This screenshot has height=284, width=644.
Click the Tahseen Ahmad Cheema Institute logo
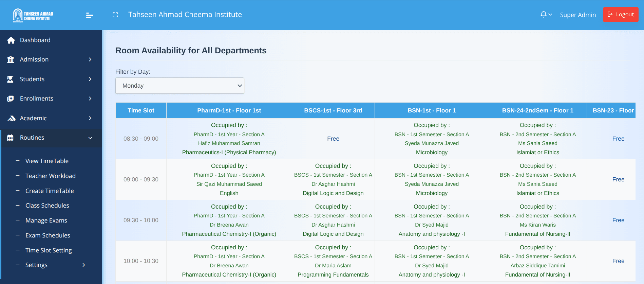pos(33,15)
